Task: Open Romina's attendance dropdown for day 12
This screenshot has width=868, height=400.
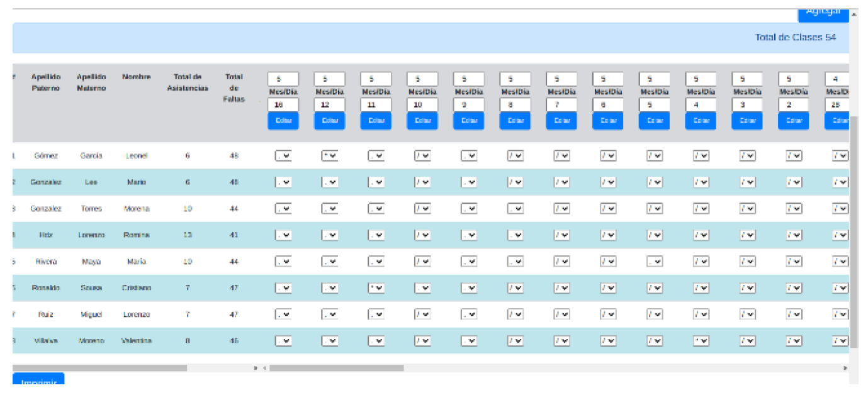Action: 330,235
